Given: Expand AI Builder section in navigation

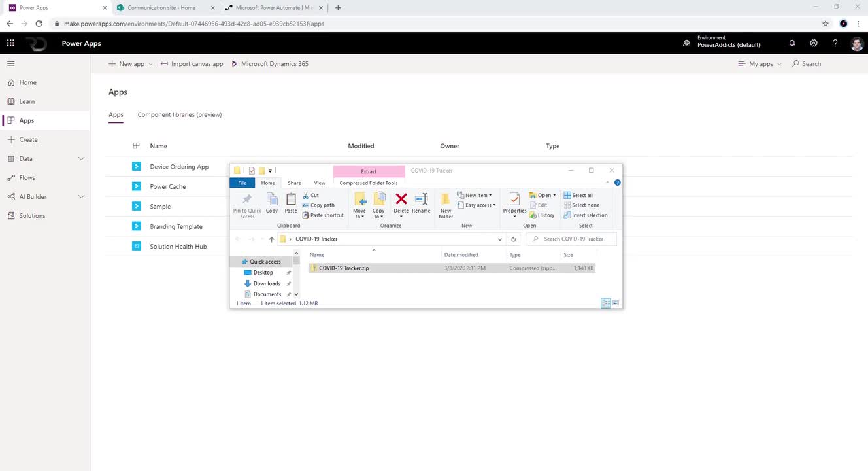Looking at the screenshot, I should pyautogui.click(x=81, y=196).
